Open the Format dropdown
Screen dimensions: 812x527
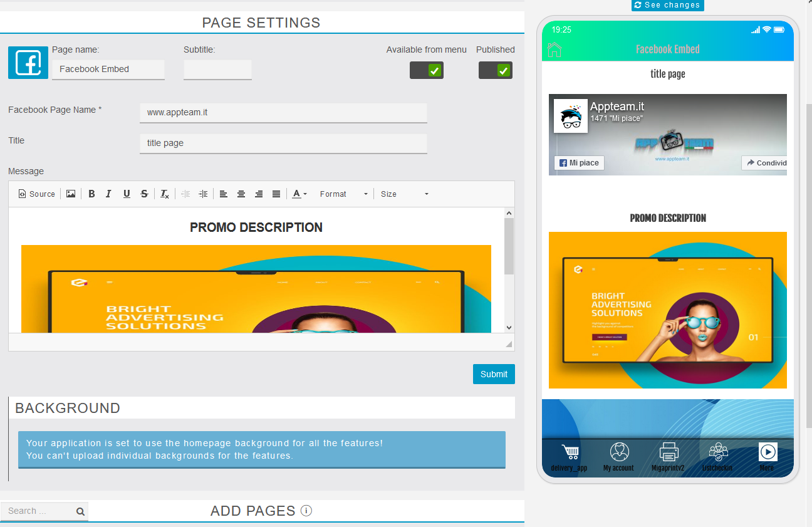343,194
